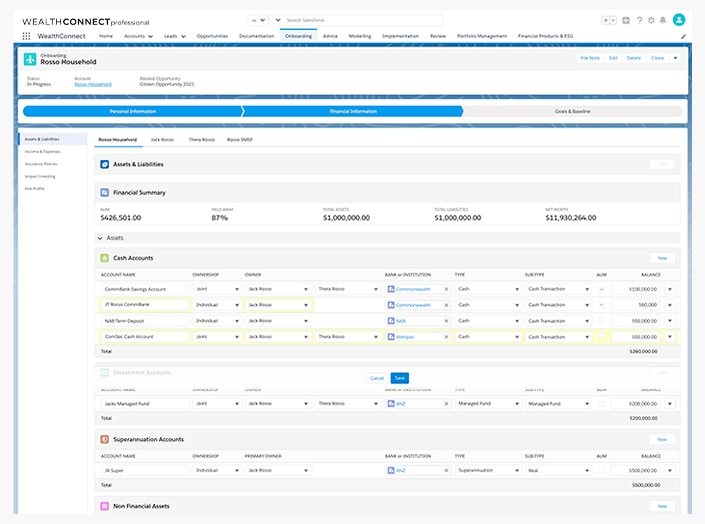Open the app launcher grid icon

pyautogui.click(x=27, y=36)
